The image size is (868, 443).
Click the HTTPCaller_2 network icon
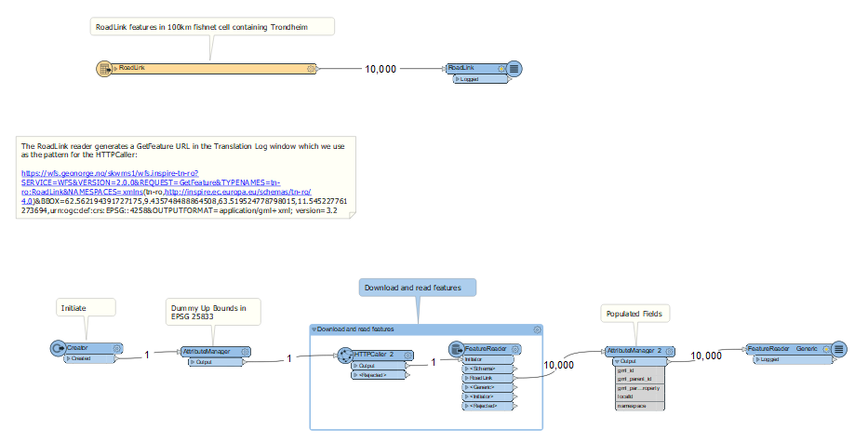tap(345, 356)
